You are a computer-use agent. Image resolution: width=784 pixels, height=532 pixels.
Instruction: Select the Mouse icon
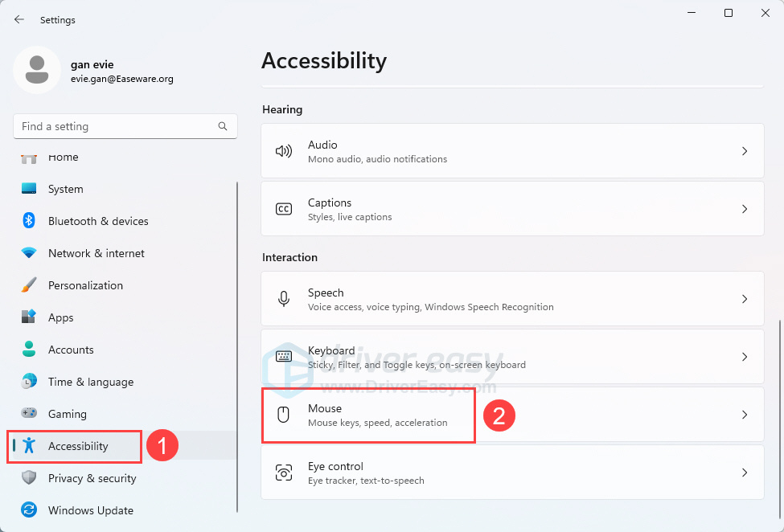[x=283, y=415]
